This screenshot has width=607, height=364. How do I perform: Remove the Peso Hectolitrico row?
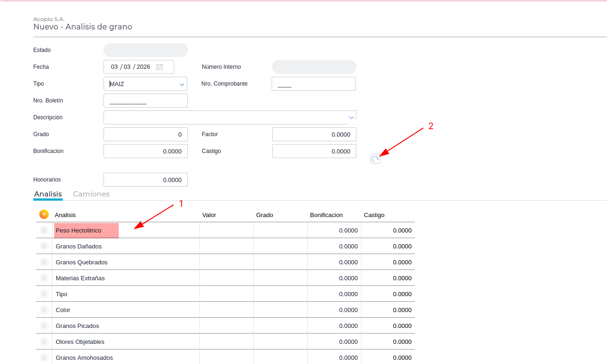tap(44, 230)
